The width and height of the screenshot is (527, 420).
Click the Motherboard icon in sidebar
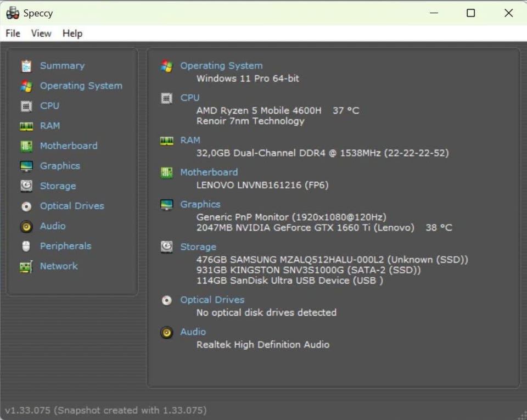point(26,146)
